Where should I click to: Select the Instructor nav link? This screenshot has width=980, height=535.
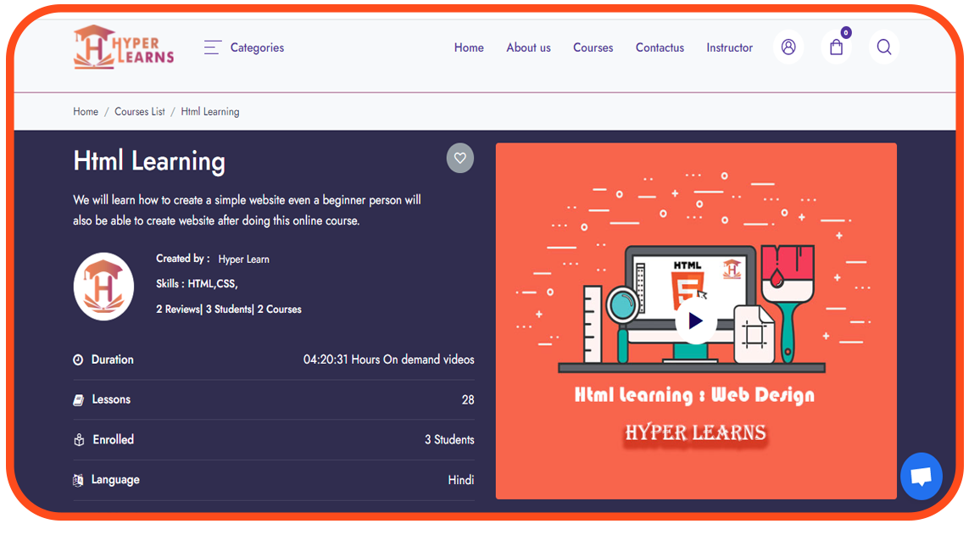729,47
